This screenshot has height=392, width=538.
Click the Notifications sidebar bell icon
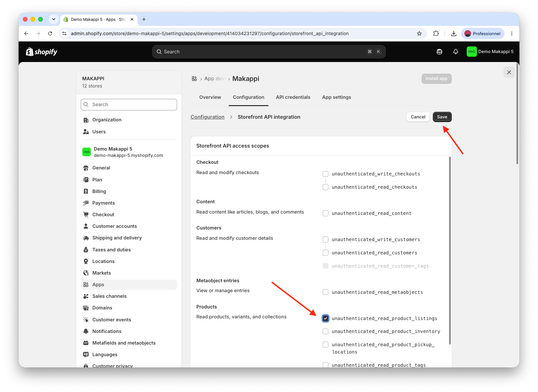pyautogui.click(x=86, y=331)
